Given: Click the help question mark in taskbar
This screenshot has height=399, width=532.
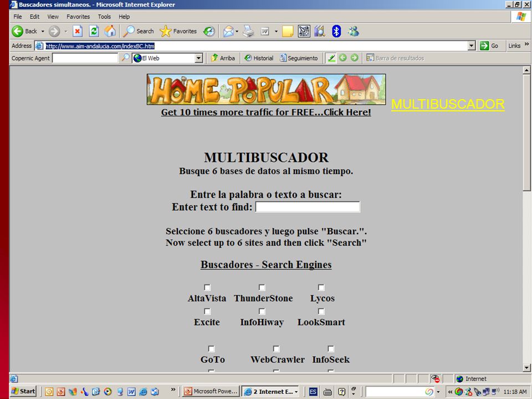Looking at the screenshot, I should pyautogui.click(x=342, y=392).
